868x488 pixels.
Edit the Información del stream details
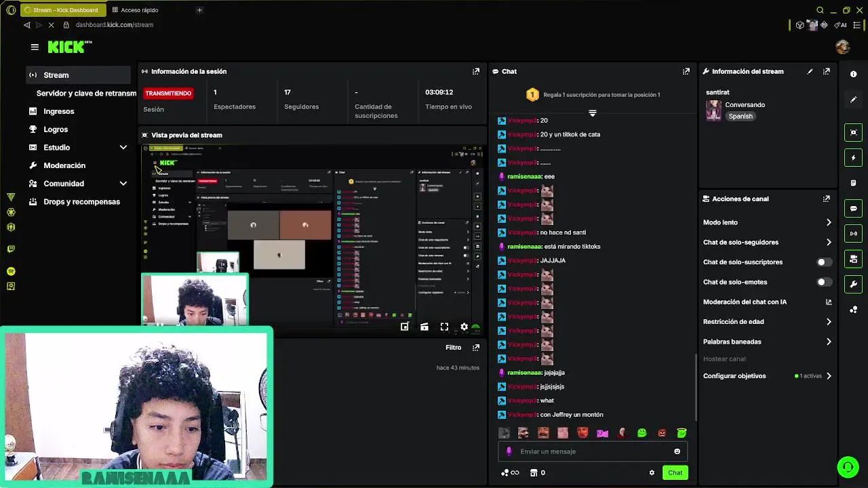click(810, 71)
